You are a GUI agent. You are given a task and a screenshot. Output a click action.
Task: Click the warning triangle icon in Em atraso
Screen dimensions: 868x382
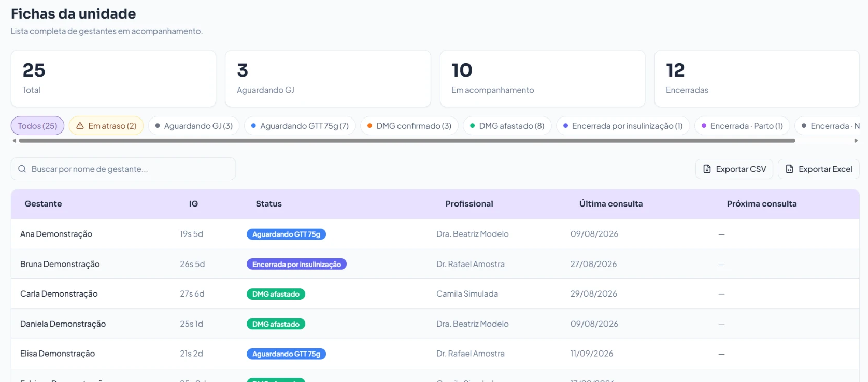point(80,126)
